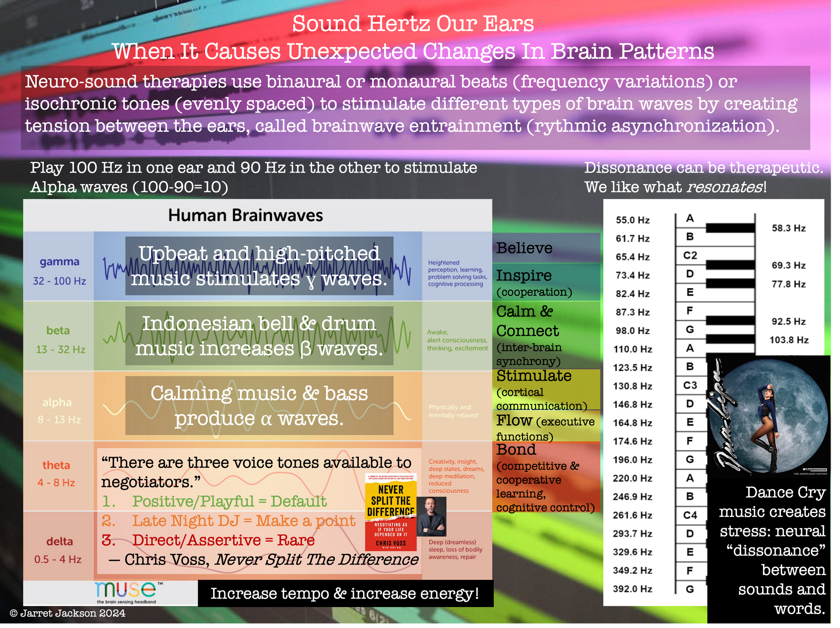Click the Dua Lipa moon album cover
The height and width of the screenshot is (628, 840).
768,416
